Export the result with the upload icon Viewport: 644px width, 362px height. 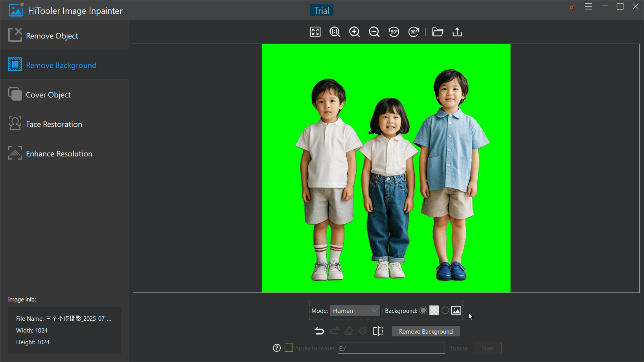tap(457, 32)
